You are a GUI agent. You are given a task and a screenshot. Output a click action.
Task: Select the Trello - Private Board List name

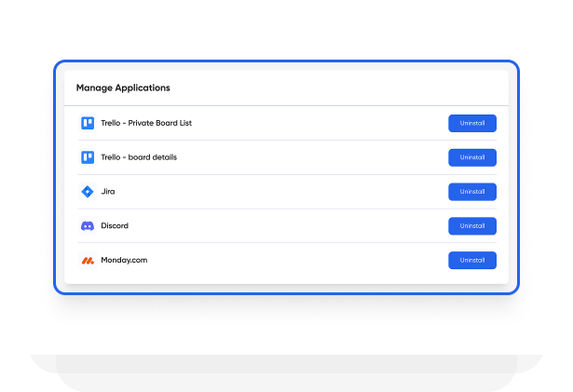click(x=145, y=123)
